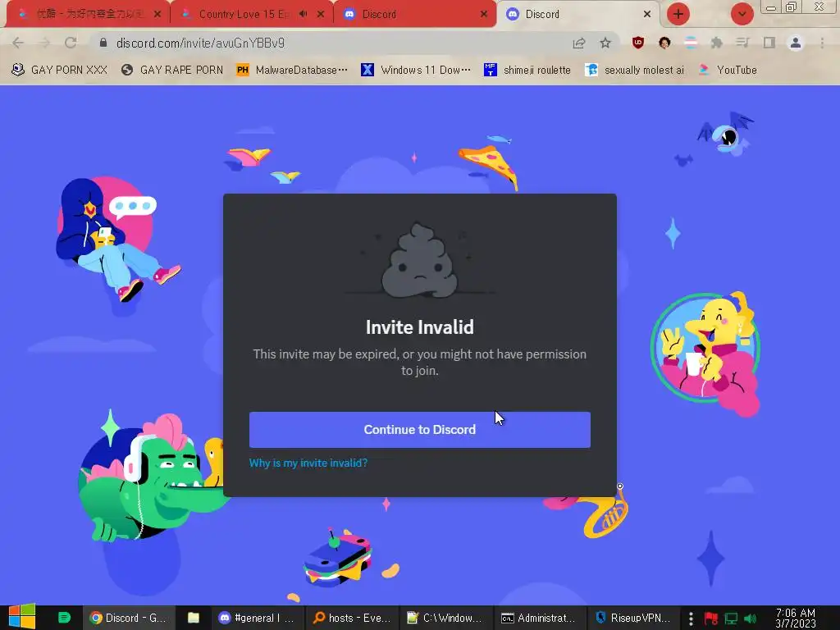
Task: Open the media controls icon in toolbar
Action: coord(742,43)
